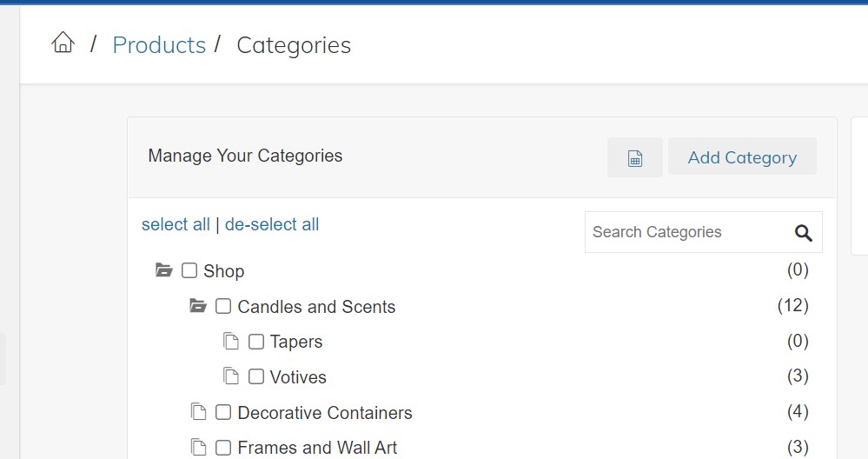Click the home icon in breadcrumb
This screenshot has width=868, height=459.
click(x=63, y=43)
